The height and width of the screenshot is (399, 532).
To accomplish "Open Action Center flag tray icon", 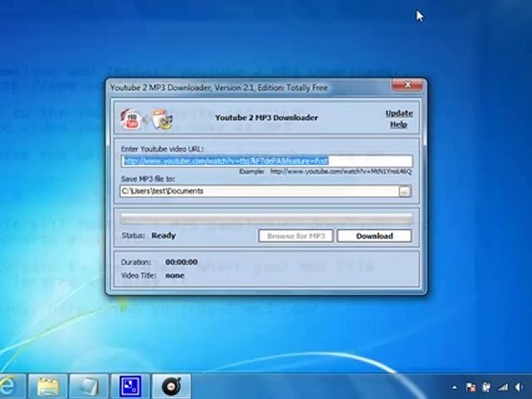I will click(x=470, y=387).
